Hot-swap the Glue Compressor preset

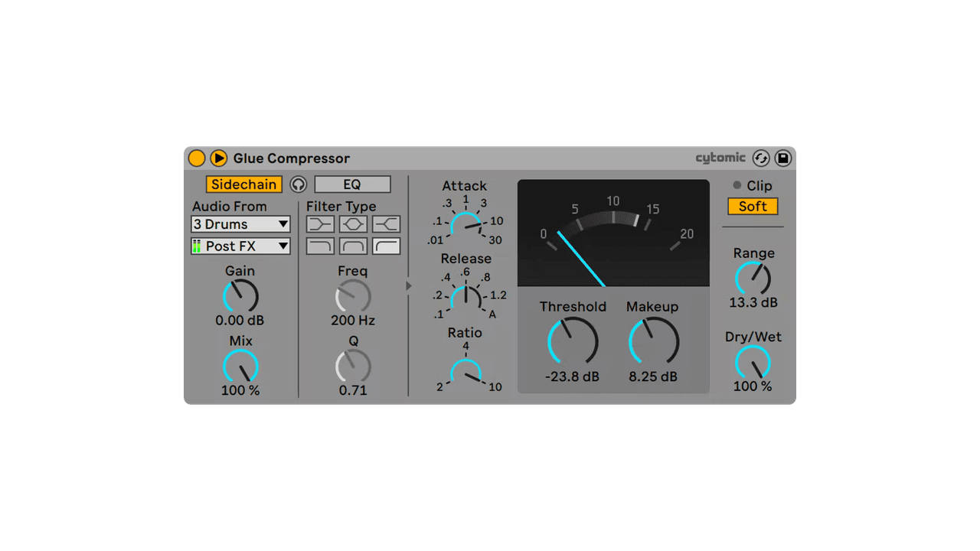(761, 158)
